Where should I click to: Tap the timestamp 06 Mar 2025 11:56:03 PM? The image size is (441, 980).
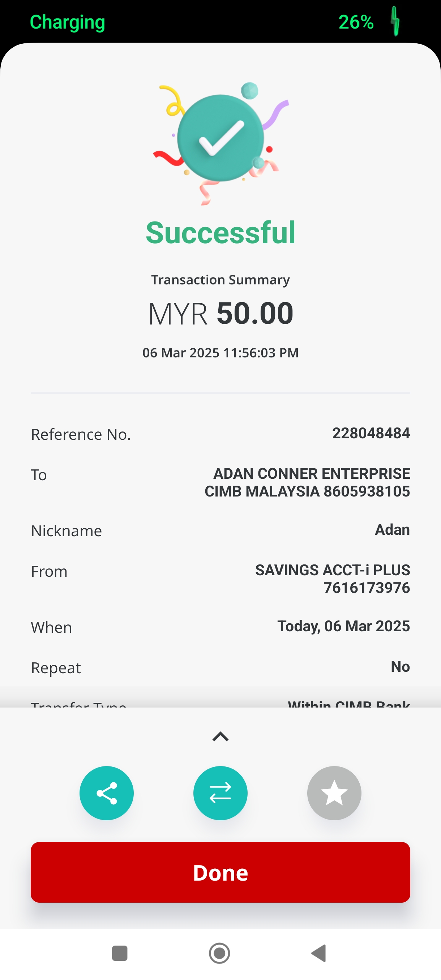click(220, 353)
